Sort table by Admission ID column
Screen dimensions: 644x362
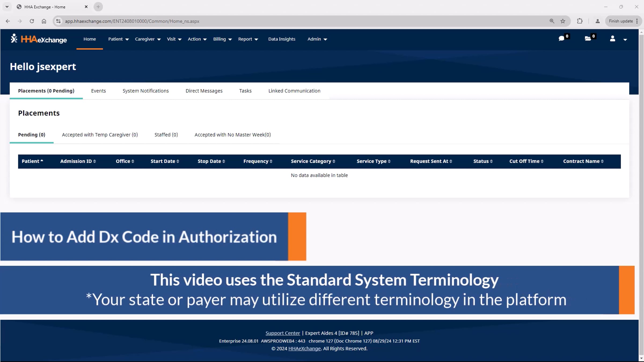[x=78, y=161]
